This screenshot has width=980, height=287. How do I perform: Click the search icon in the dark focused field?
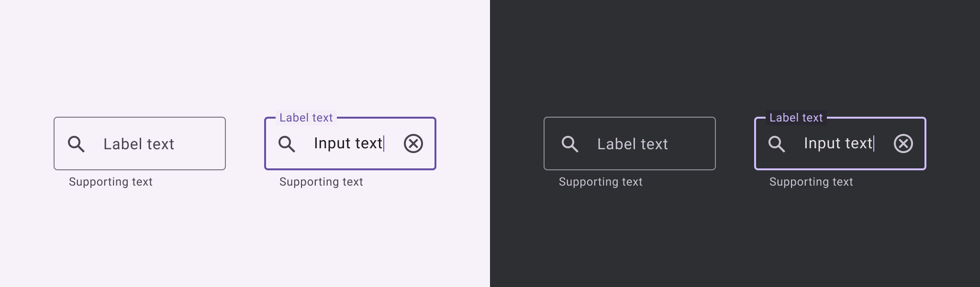click(777, 144)
